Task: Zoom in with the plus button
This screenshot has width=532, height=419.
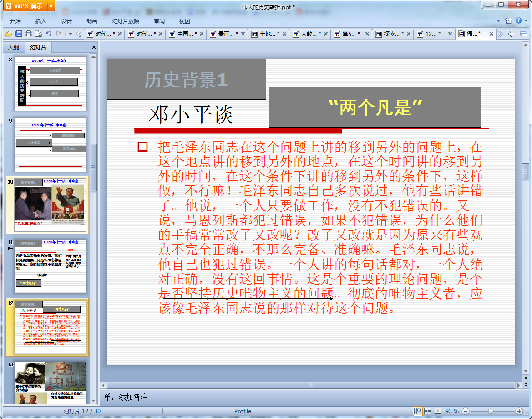Action: [519, 411]
